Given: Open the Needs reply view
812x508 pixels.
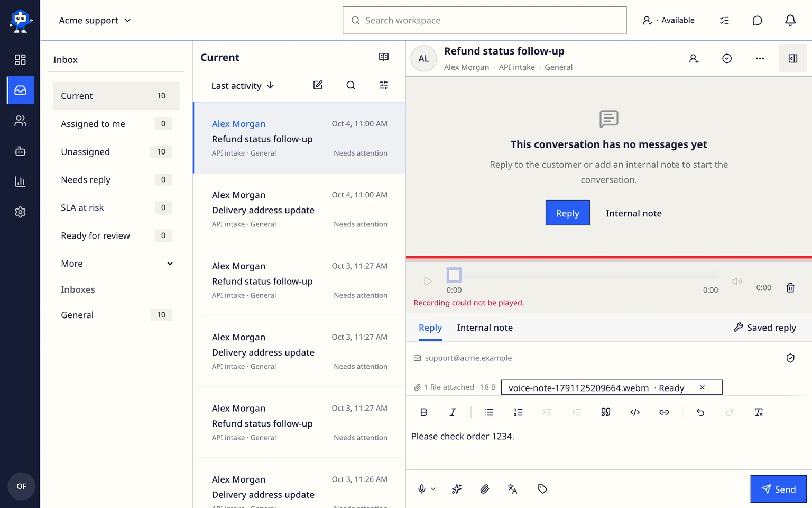Looking at the screenshot, I should coord(116,180).
